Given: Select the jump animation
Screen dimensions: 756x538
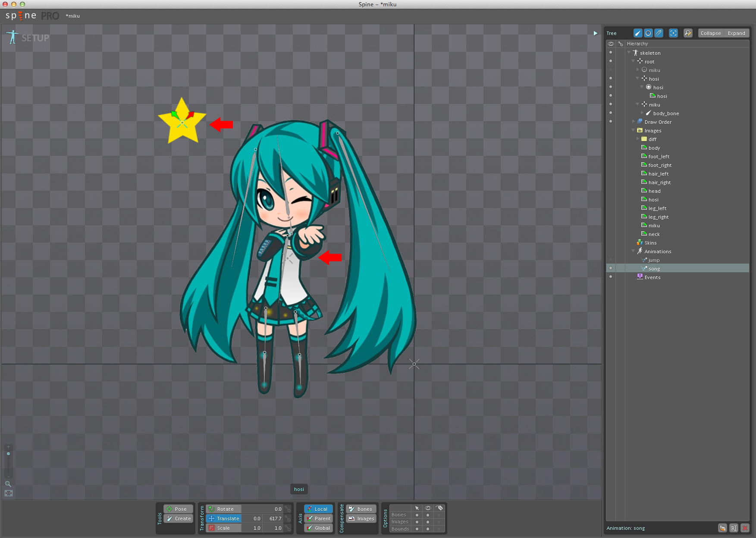Looking at the screenshot, I should pos(654,260).
